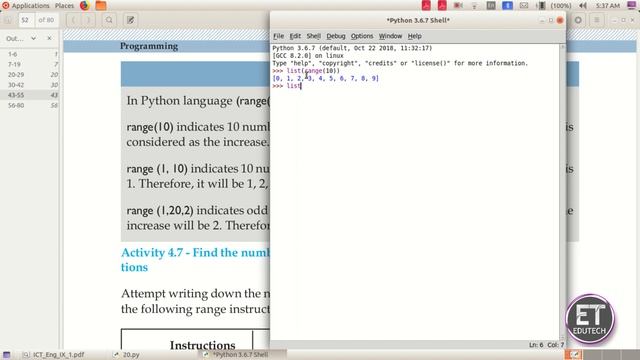This screenshot has width=640, height=360.
Task: Open the Help menu in IDLE
Action: coord(414,36)
